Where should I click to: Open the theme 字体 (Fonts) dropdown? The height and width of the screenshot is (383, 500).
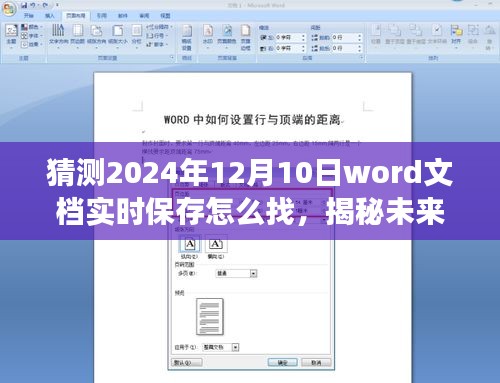pyautogui.click(x=32, y=35)
